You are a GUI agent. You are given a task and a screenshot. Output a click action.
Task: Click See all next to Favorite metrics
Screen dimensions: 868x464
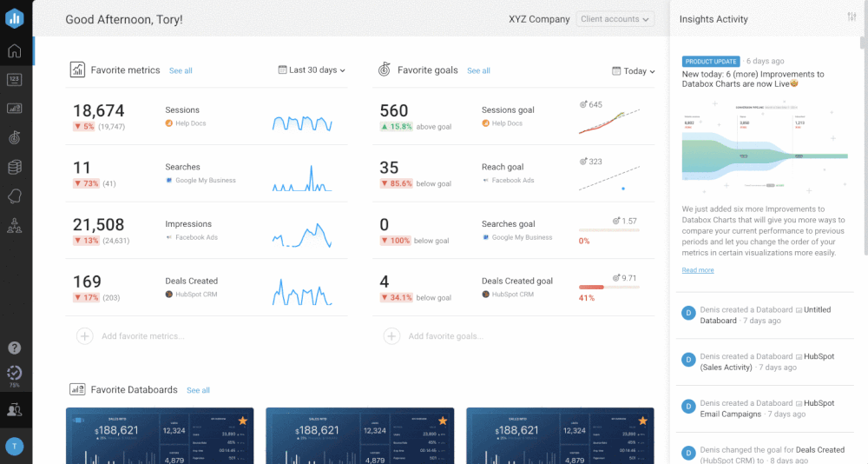coord(181,70)
